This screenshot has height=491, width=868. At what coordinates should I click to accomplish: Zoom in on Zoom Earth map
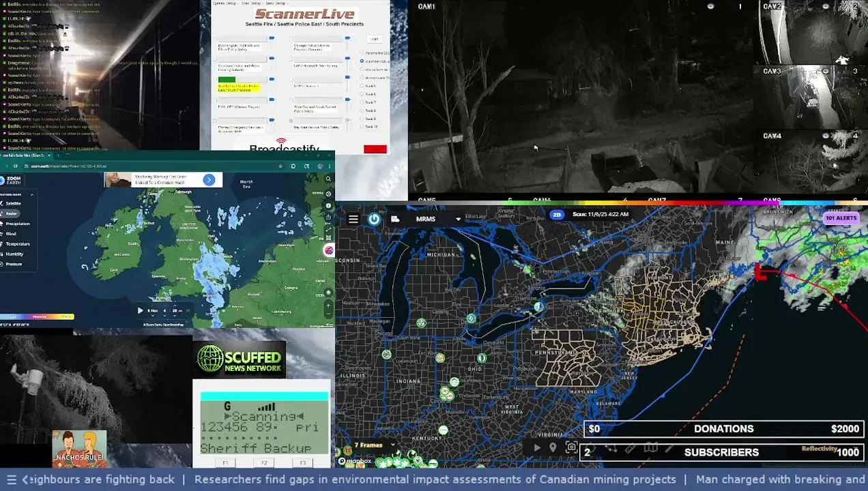(x=328, y=306)
